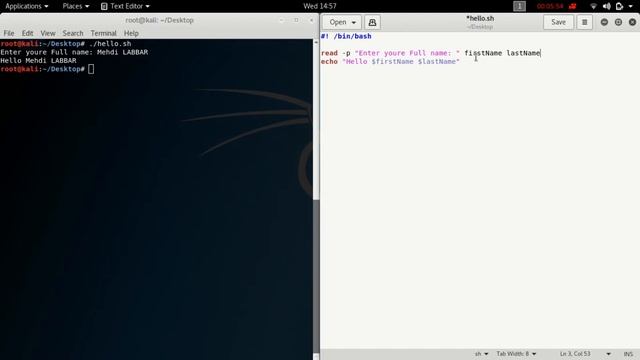Open the terminal Edit menu
Viewport: 640px width, 360px height.
tap(27, 33)
